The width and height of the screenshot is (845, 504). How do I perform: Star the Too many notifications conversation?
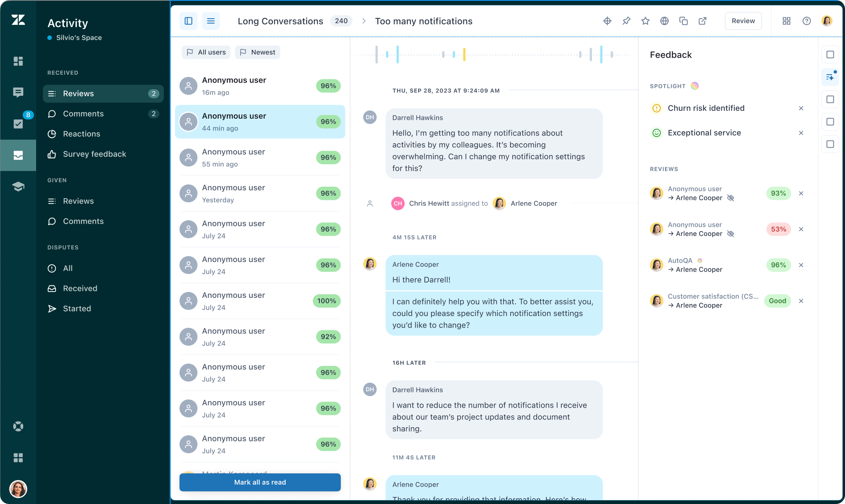coord(645,21)
